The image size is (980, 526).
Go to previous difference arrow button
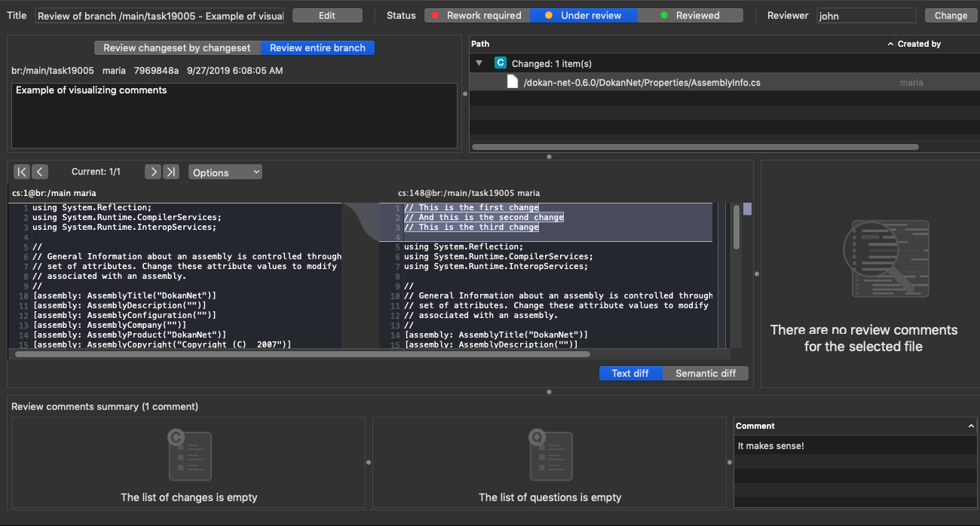(x=40, y=172)
